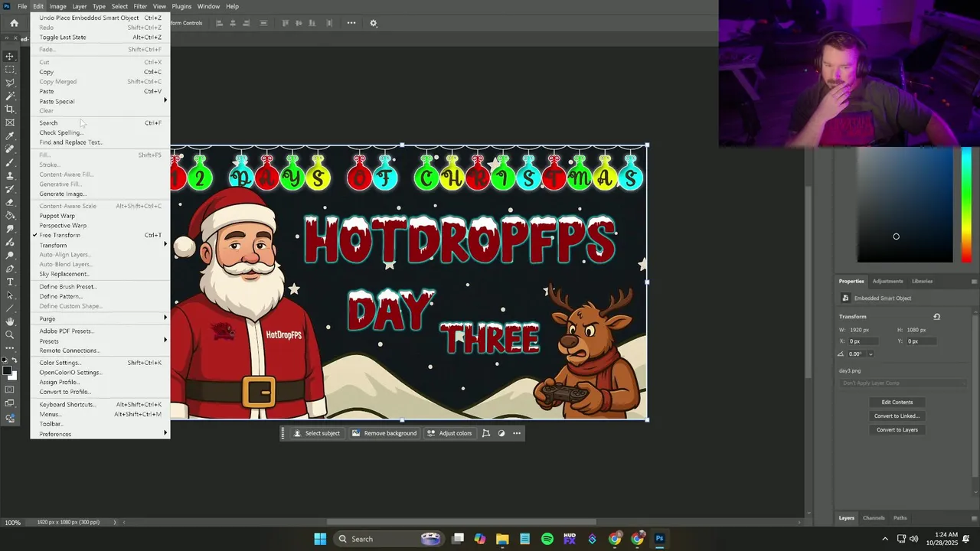Select the Clone Stamp tool

(x=10, y=175)
